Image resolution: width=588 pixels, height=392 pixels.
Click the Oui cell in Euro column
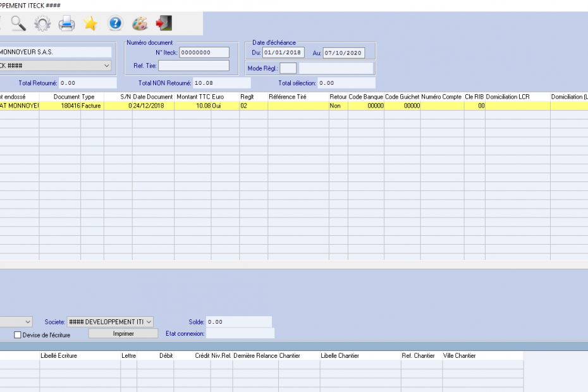point(225,106)
